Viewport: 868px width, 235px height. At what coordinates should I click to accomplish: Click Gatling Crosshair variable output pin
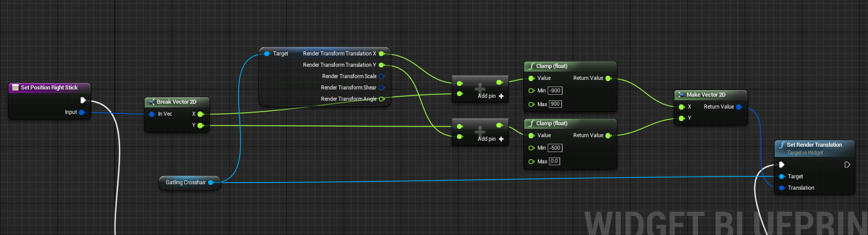pyautogui.click(x=211, y=183)
